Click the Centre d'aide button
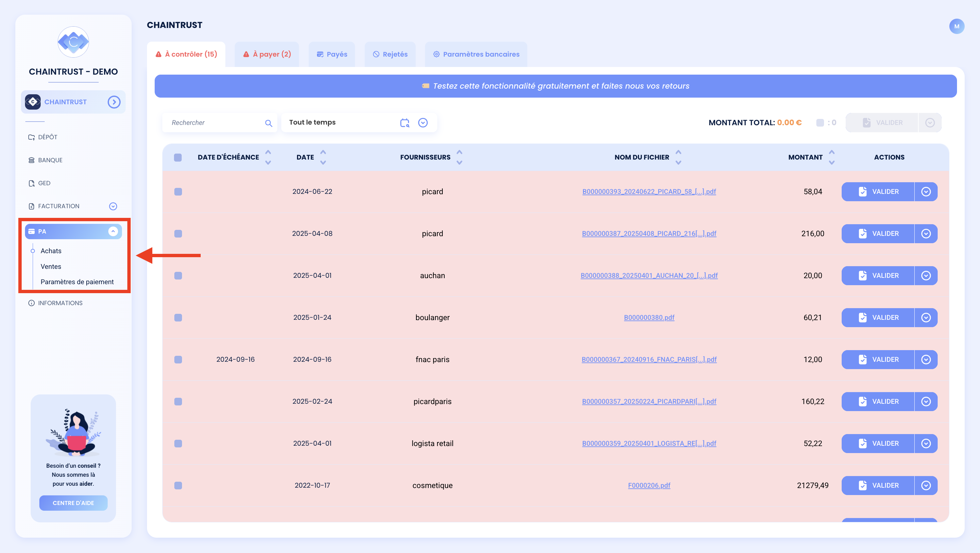Image resolution: width=980 pixels, height=553 pixels. pos(73,503)
